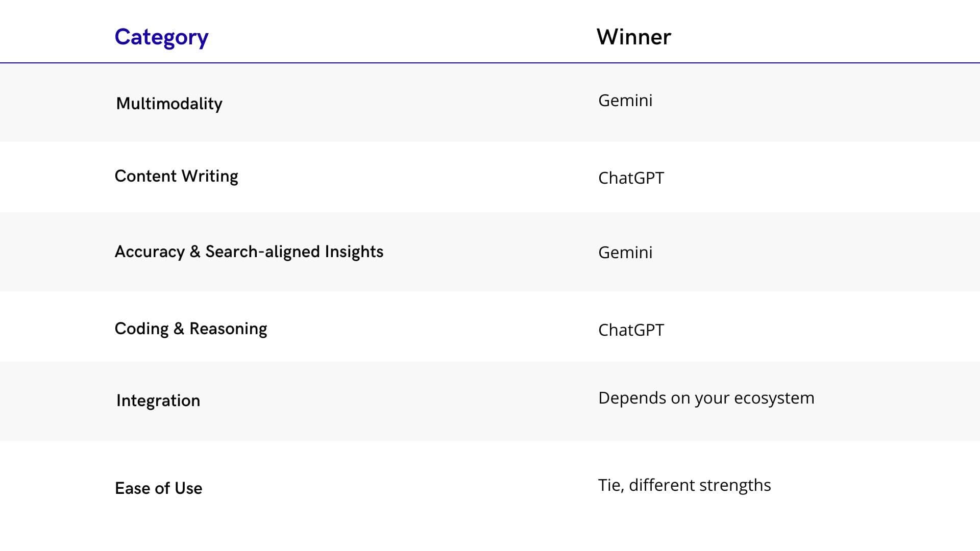Click the 'Tie, different strengths' text

click(684, 485)
